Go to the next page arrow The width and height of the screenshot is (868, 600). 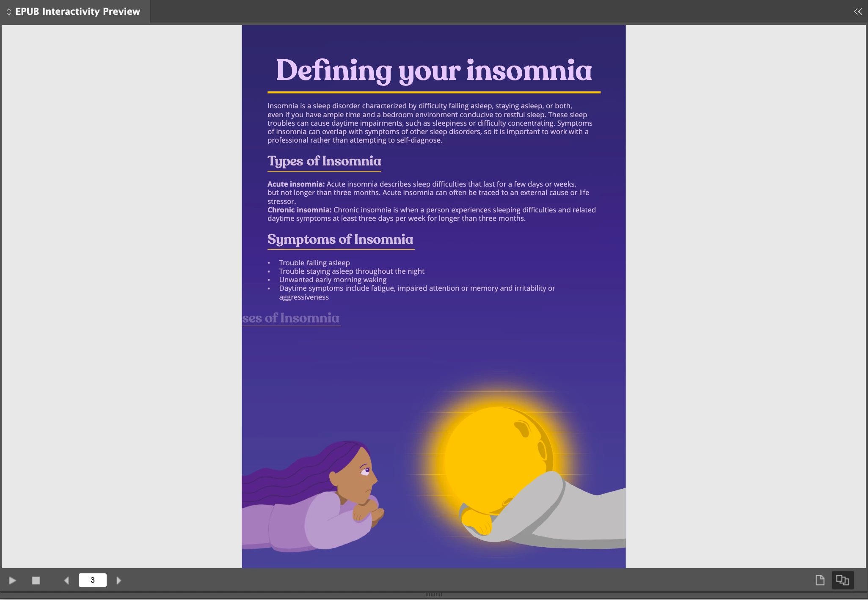pyautogui.click(x=119, y=581)
